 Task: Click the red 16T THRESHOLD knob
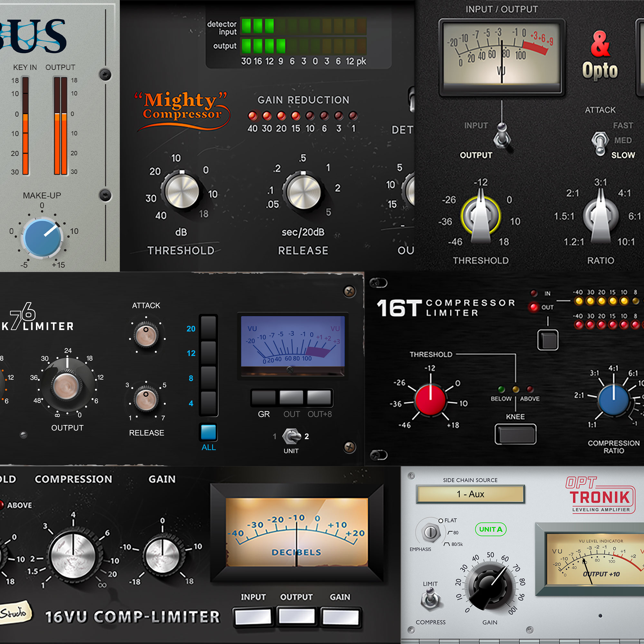[x=430, y=399]
